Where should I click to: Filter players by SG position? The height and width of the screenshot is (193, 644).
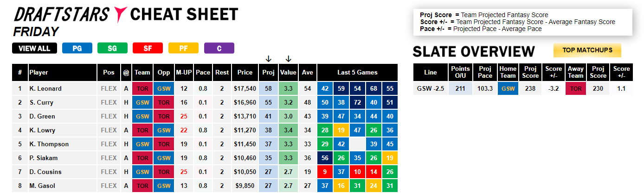113,48
